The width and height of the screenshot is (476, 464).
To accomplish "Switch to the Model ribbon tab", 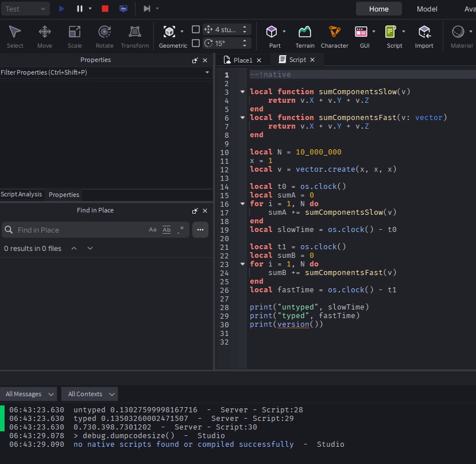I will [x=427, y=9].
